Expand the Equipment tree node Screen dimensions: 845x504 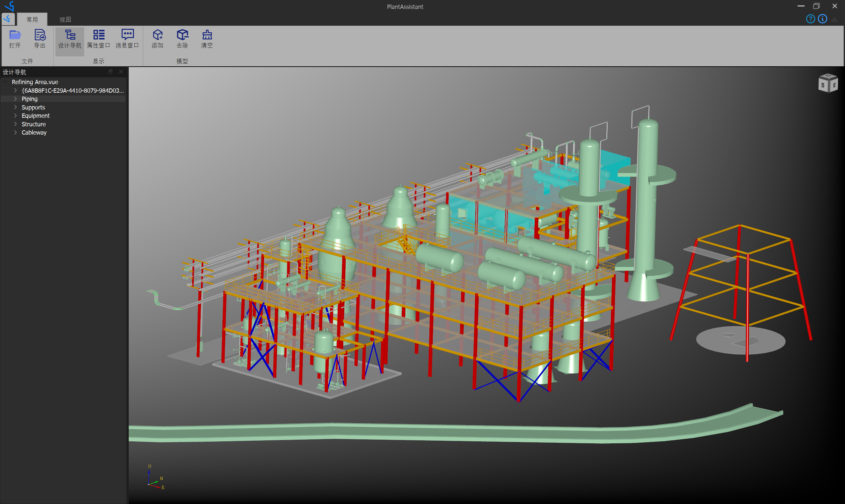click(x=15, y=116)
